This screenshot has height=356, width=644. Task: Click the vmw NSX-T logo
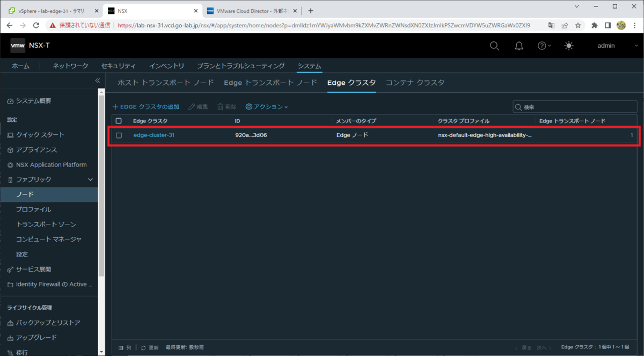click(x=30, y=46)
